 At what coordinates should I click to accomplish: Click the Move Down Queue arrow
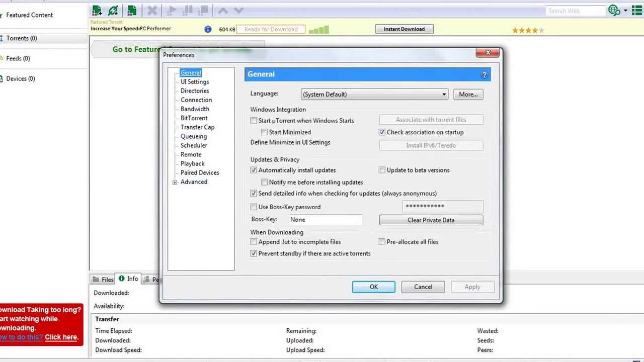[239, 10]
